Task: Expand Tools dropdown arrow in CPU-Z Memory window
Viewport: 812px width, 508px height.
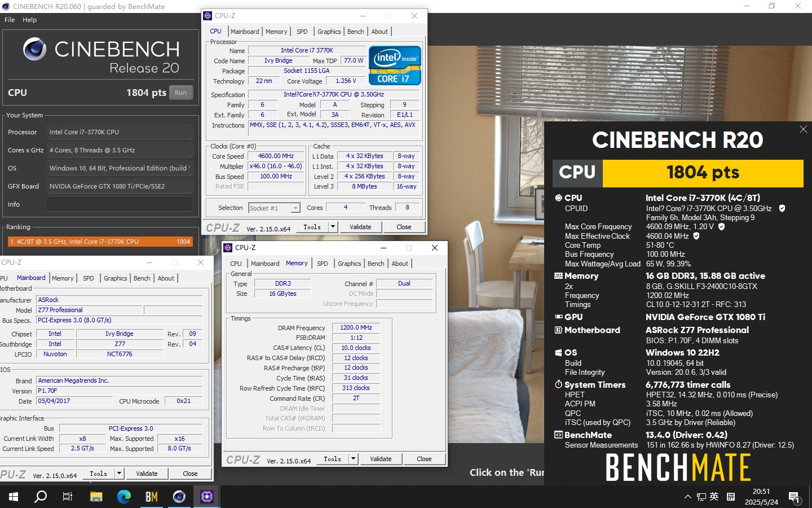Action: [x=353, y=459]
